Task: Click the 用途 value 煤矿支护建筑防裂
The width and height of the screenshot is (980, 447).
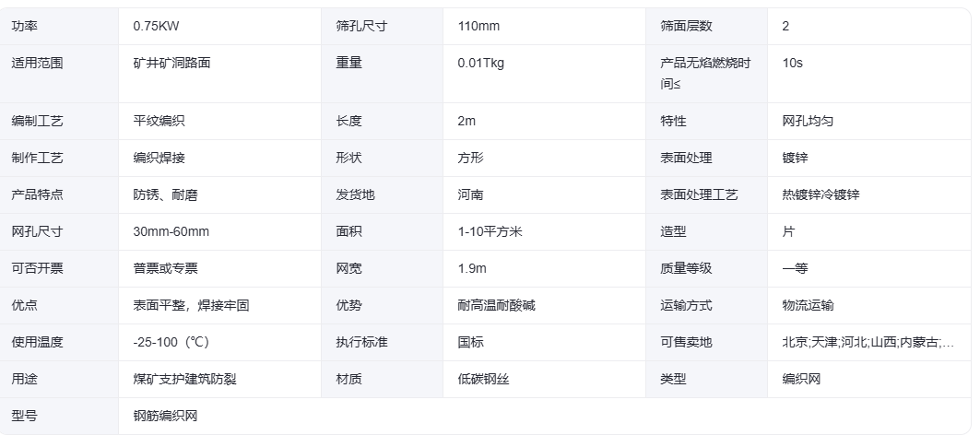Action: [185, 380]
